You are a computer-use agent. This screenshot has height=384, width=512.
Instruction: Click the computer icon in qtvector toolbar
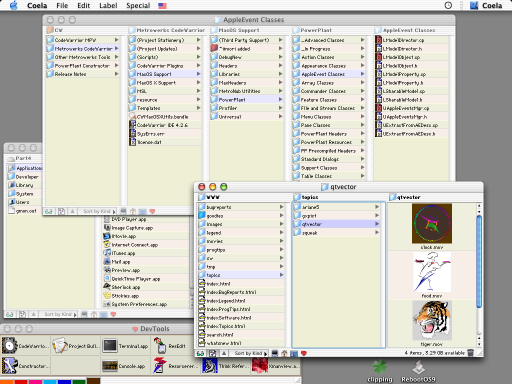pyautogui.click(x=275, y=353)
